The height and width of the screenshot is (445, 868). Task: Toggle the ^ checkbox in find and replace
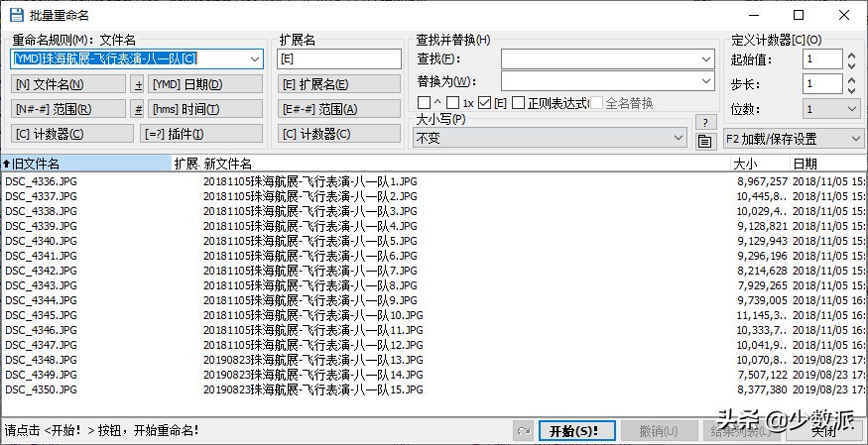pyautogui.click(x=424, y=103)
